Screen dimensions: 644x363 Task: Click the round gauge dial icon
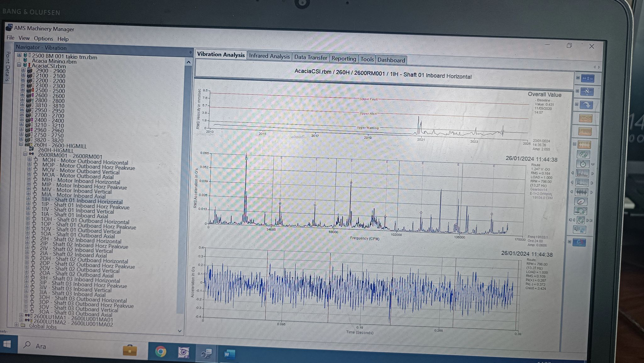(581, 201)
